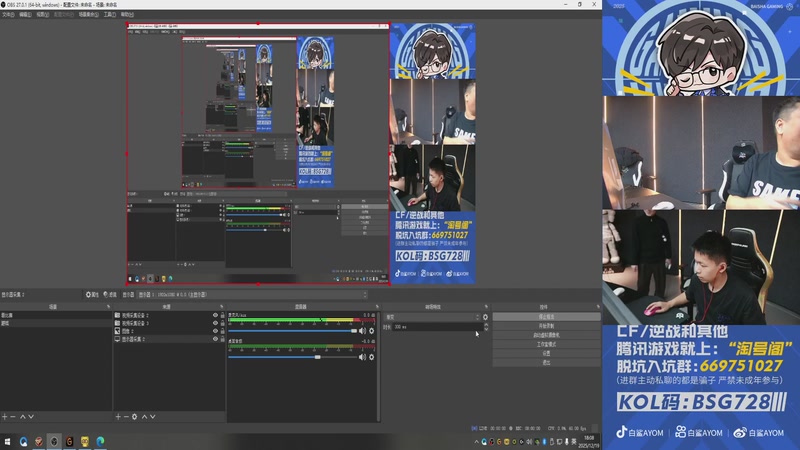The width and height of the screenshot is (800, 450).
Task: Add a new scene with the plus icon
Action: [5, 417]
